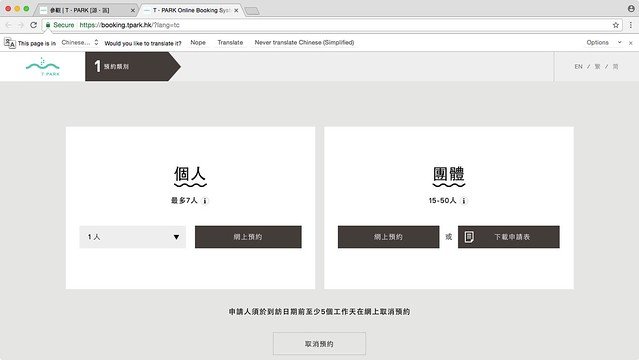Screen dimensions: 639x360
Task: Click the 下載申請表 download form button
Action: pyautogui.click(x=509, y=237)
